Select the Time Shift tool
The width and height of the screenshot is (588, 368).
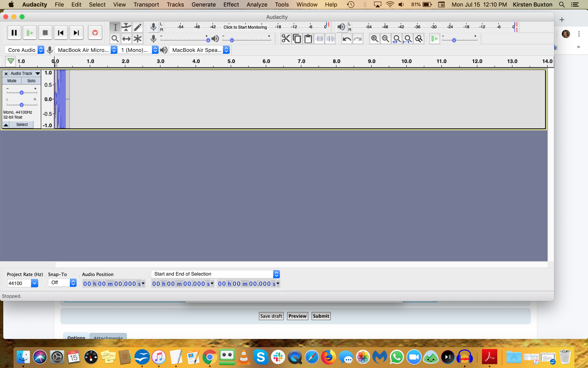pyautogui.click(x=126, y=39)
